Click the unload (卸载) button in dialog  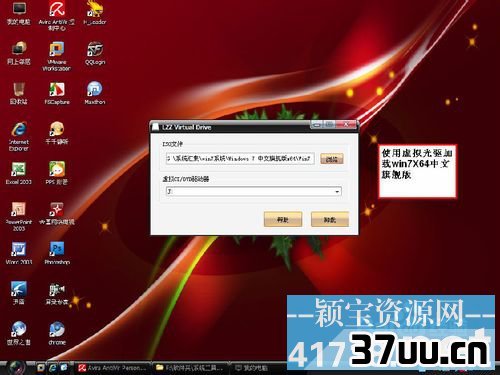330,219
